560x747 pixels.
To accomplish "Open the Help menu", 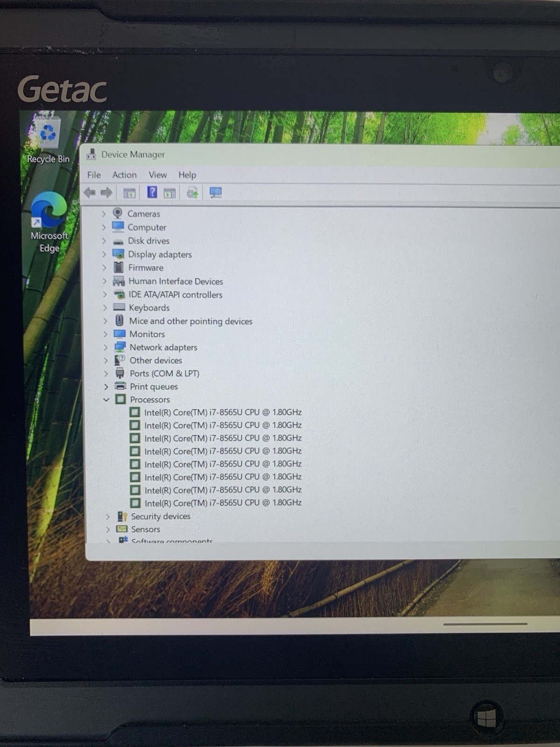I will click(x=187, y=175).
